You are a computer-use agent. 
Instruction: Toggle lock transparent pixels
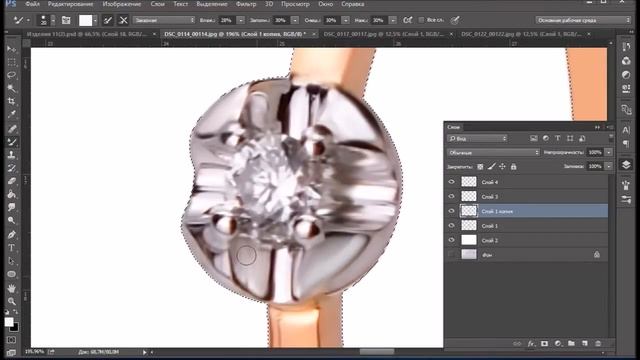click(480, 167)
